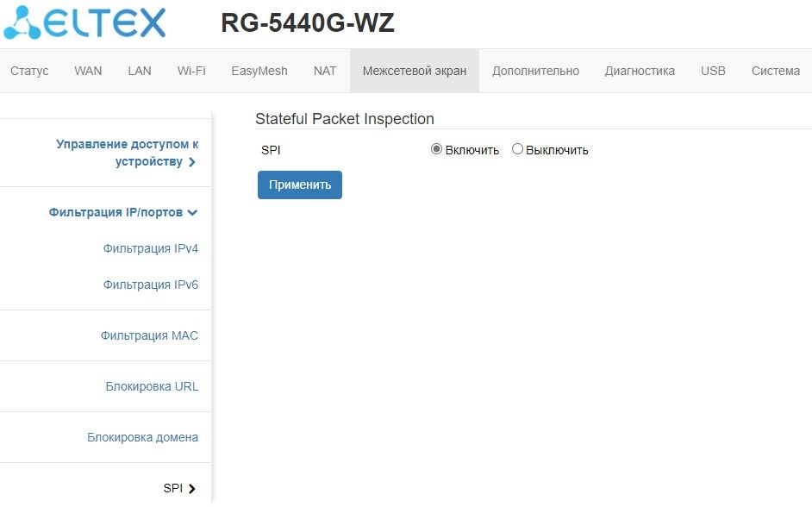Open Фильтрация IPv4 in sidebar

click(x=151, y=248)
